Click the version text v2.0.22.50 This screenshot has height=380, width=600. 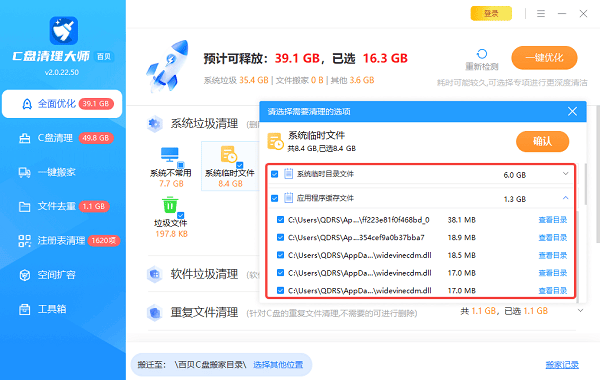pos(62,72)
